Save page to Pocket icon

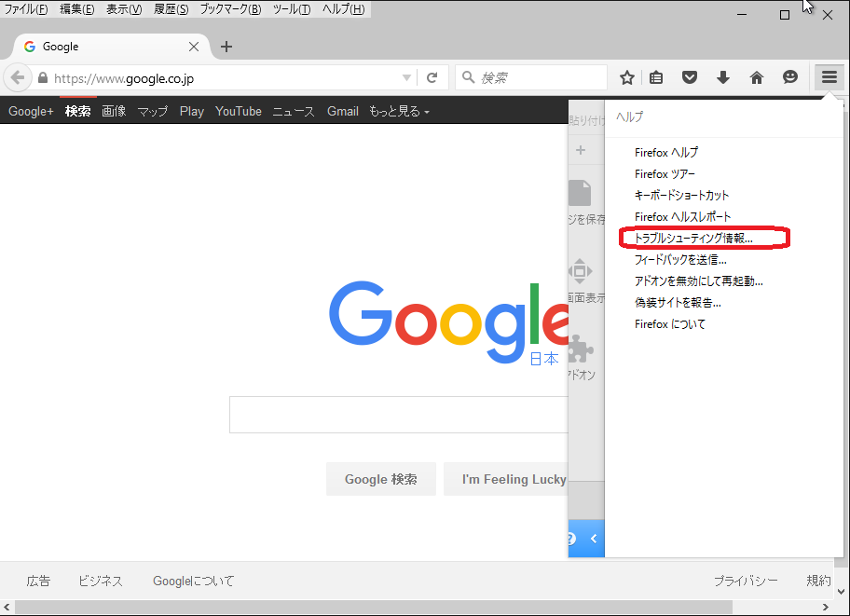point(690,77)
